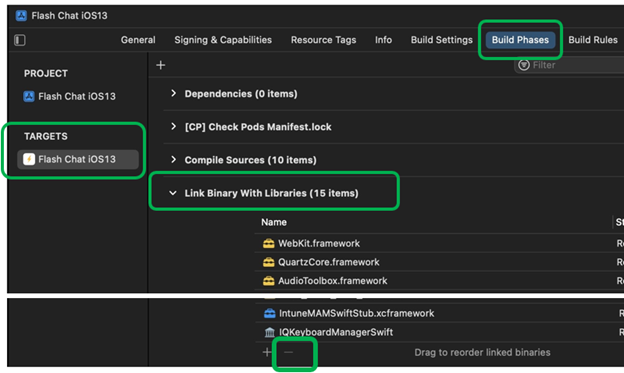Click the Link Binary With Libraries label
The width and height of the screenshot is (624, 373).
(x=271, y=193)
